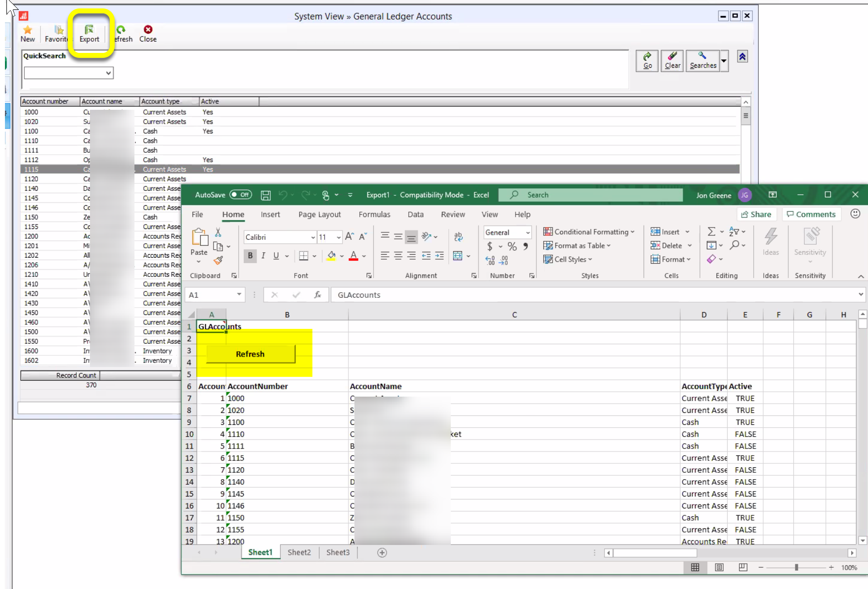Select account row 1100 in ledger list
Image resolution: width=868 pixels, height=589 pixels.
[380, 131]
